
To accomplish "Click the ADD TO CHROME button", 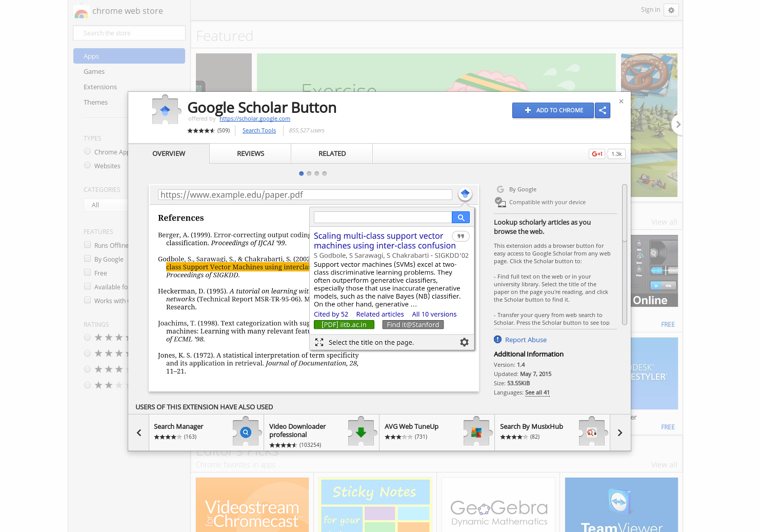I will click(x=553, y=110).
